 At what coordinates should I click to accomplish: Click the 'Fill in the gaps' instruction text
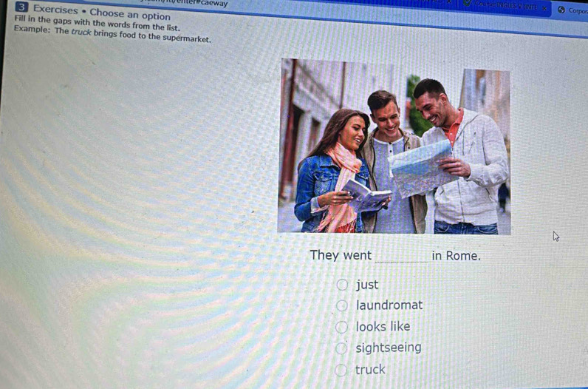point(96,27)
